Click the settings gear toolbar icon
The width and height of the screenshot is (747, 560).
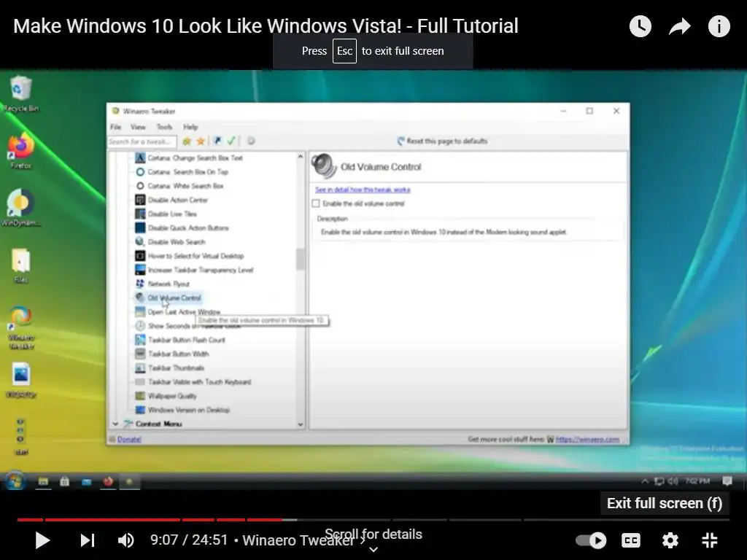[251, 141]
